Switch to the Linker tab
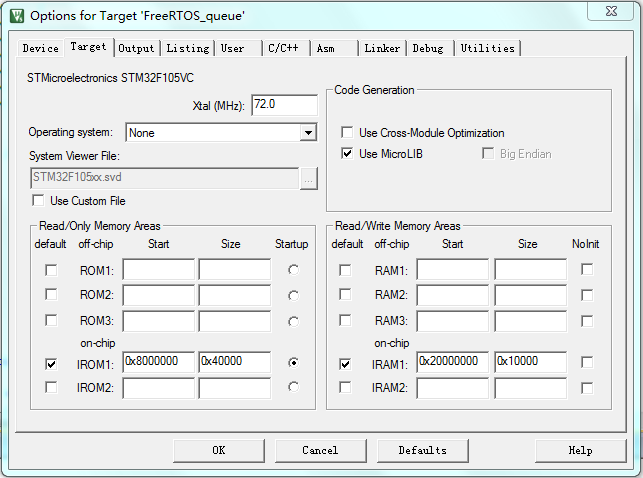 [382, 48]
